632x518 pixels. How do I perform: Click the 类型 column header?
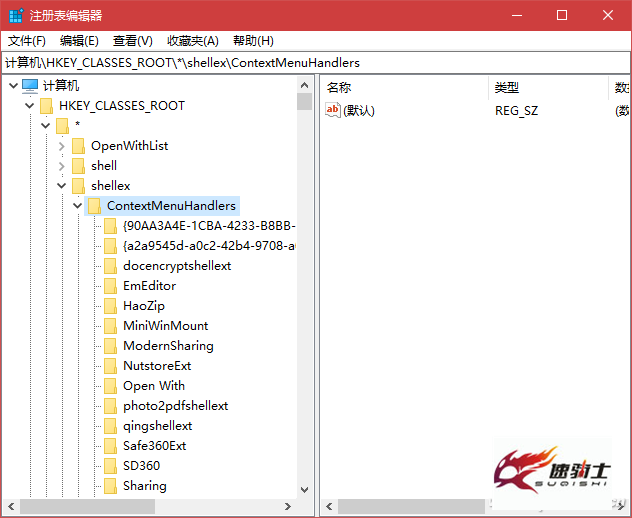coord(549,87)
